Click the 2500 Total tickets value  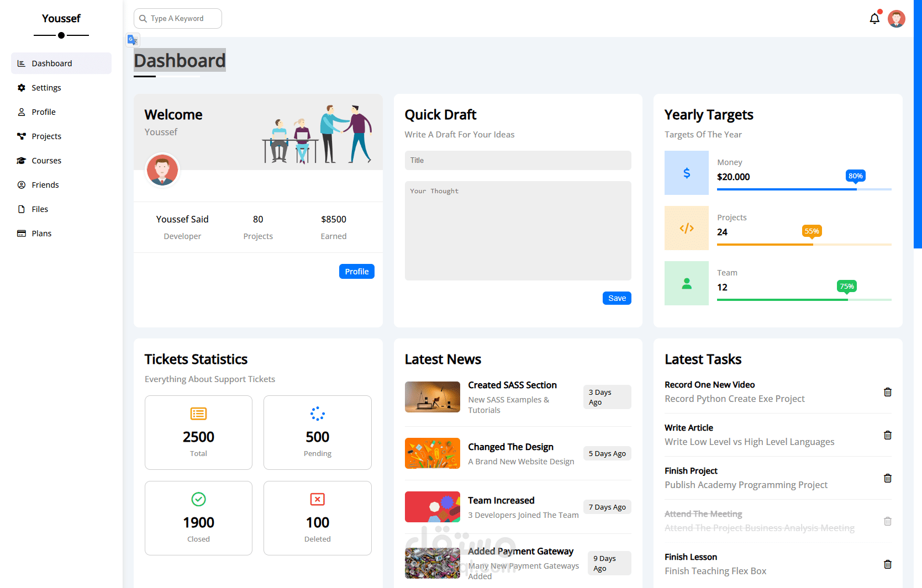tap(198, 437)
